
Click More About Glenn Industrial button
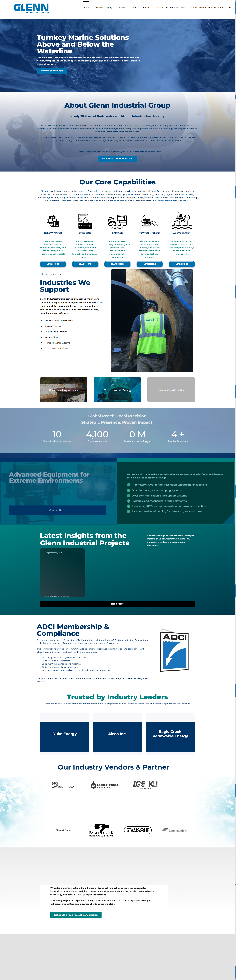coord(117,159)
